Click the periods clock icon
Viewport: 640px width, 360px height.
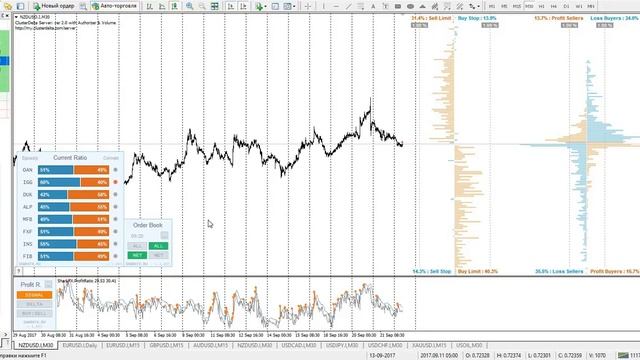pos(276,6)
